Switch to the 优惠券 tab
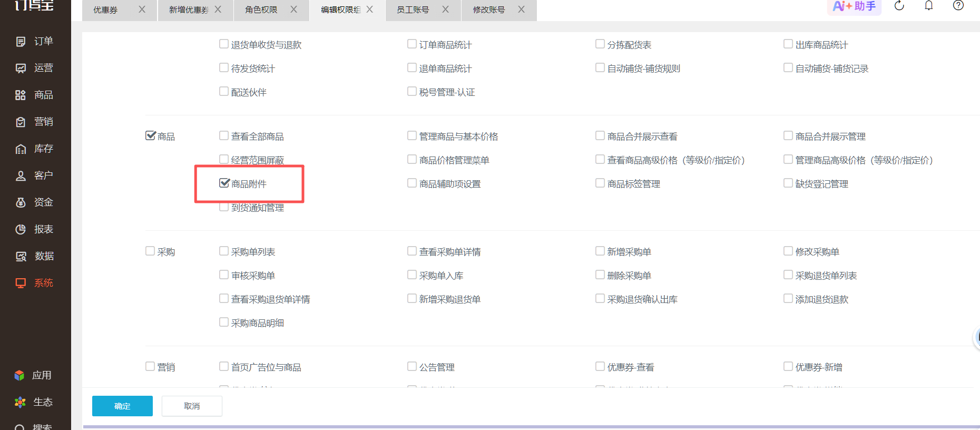This screenshot has width=980, height=430. 105,10
